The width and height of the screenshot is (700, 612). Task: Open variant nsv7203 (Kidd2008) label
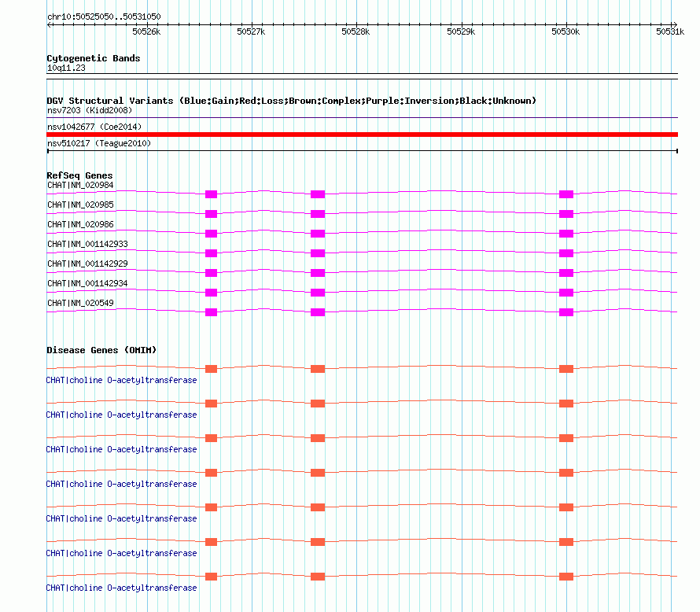90,110
